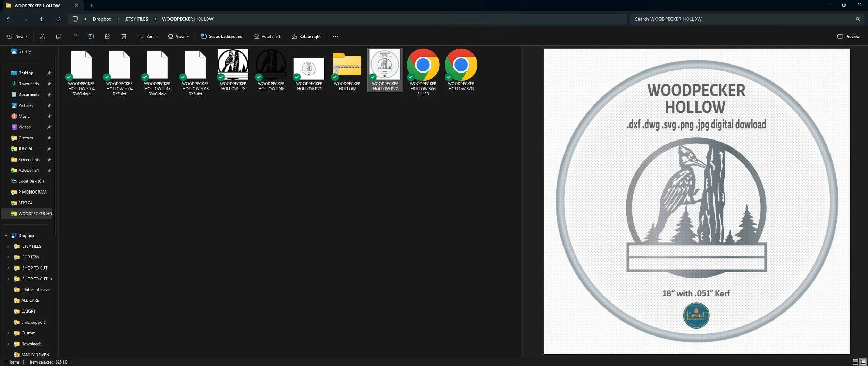Expand the .SHOP TO CUT tree node
The height and width of the screenshot is (366, 868).
(x=8, y=268)
